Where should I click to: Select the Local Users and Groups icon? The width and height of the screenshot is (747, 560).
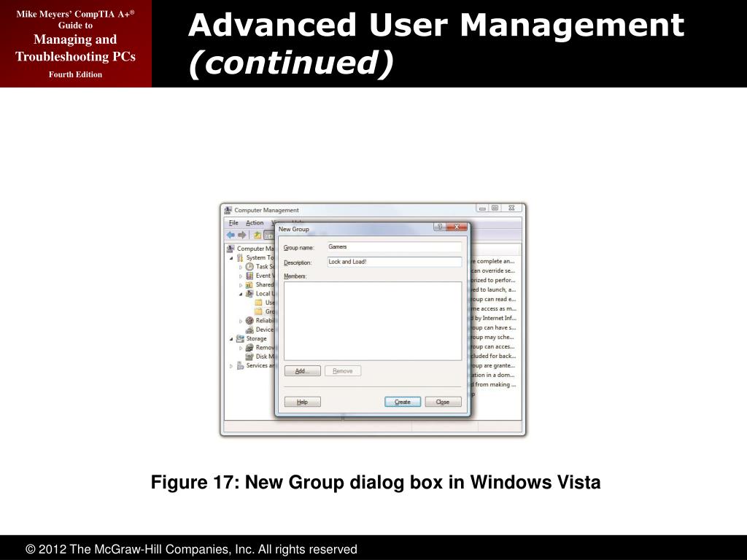(x=249, y=294)
